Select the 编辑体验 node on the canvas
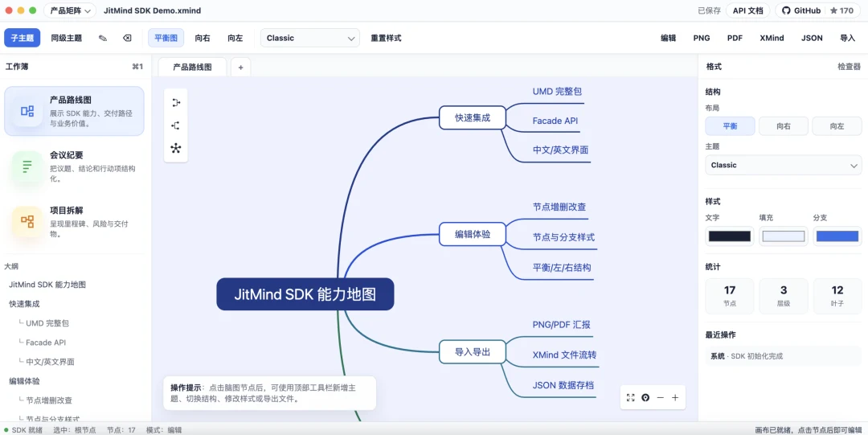The width and height of the screenshot is (868, 435). pyautogui.click(x=473, y=235)
